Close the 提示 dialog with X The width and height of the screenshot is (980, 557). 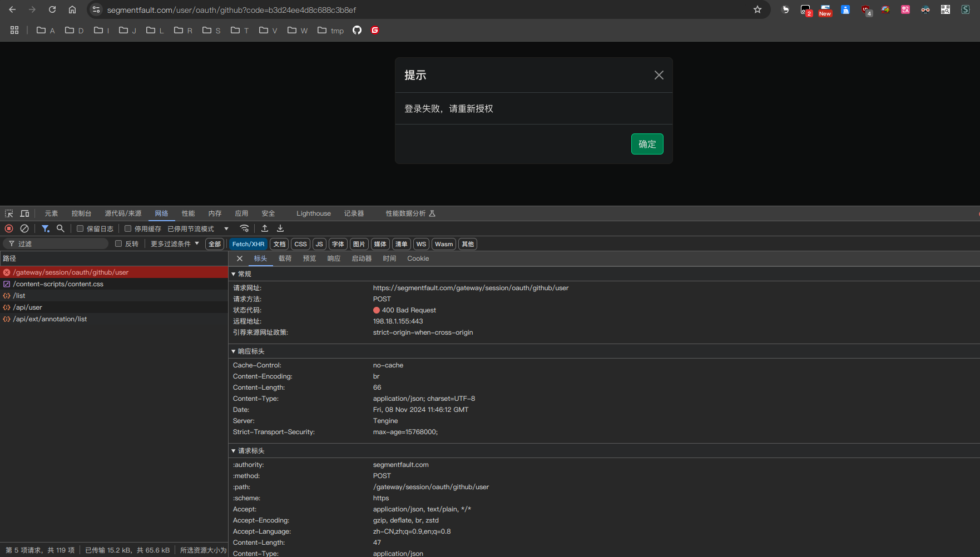[x=659, y=75]
